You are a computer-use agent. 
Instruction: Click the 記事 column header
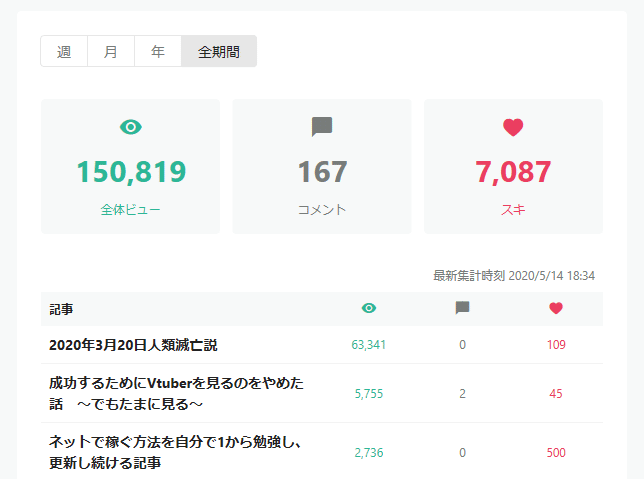(x=61, y=309)
